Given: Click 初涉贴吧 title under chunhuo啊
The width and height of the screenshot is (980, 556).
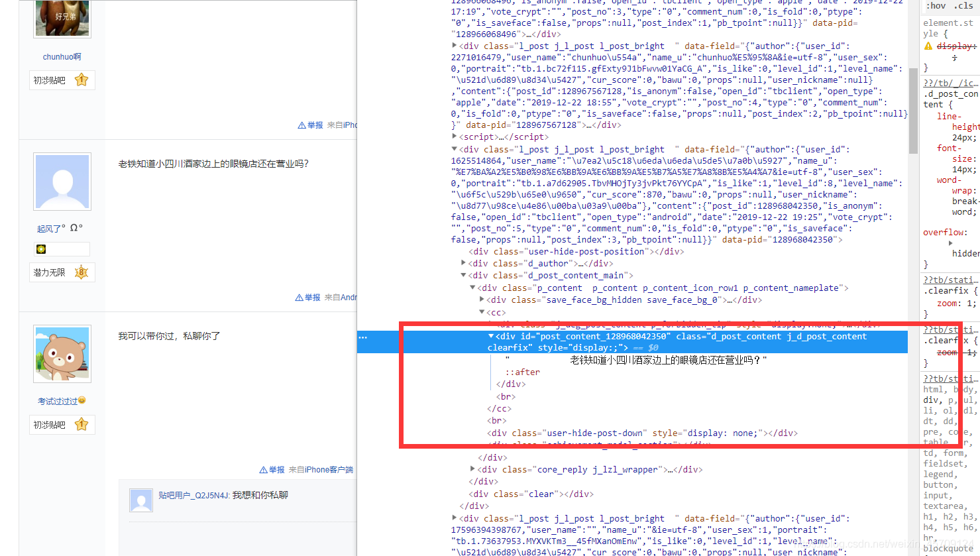Looking at the screenshot, I should click(50, 80).
